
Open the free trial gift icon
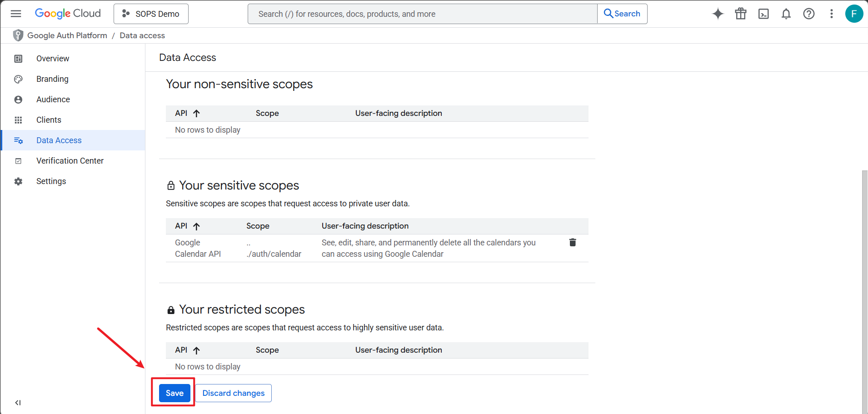click(740, 14)
